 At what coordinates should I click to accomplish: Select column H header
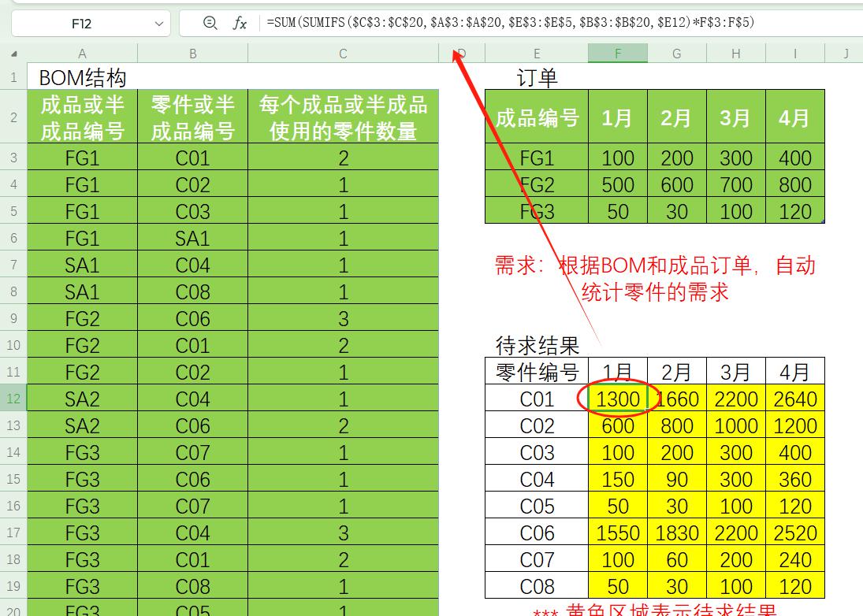coord(736,54)
